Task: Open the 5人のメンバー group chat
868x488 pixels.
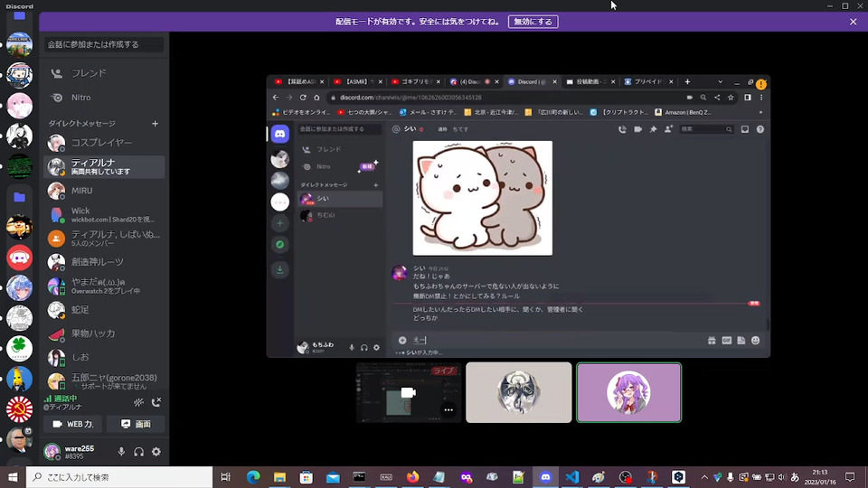Action: (x=104, y=239)
